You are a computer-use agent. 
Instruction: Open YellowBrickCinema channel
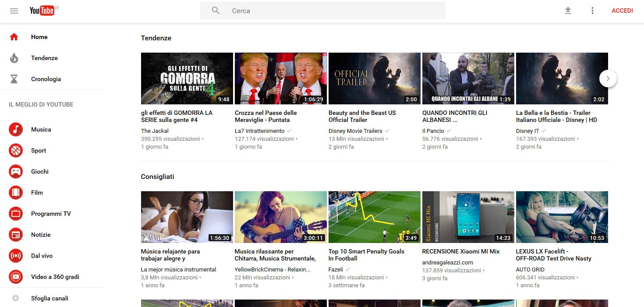pyautogui.click(x=272, y=269)
